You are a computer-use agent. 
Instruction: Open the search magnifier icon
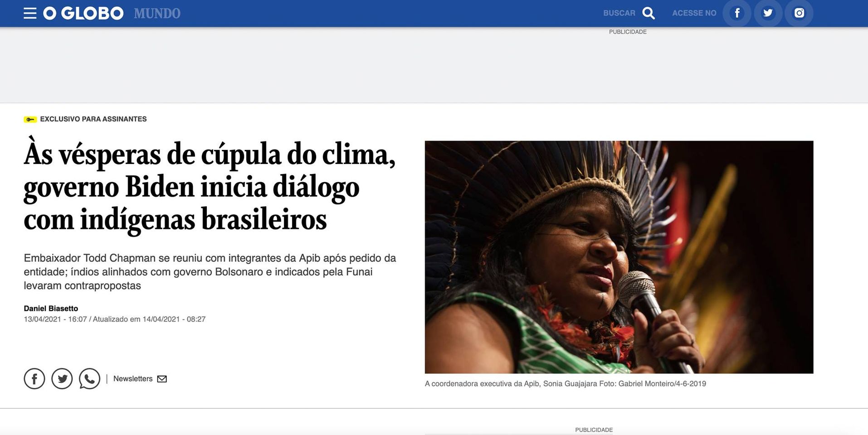[649, 13]
